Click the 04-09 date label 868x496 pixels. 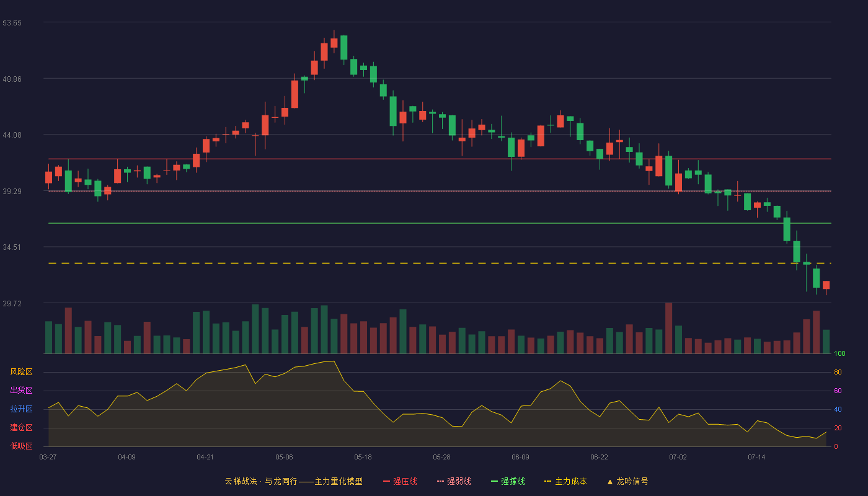pos(126,457)
